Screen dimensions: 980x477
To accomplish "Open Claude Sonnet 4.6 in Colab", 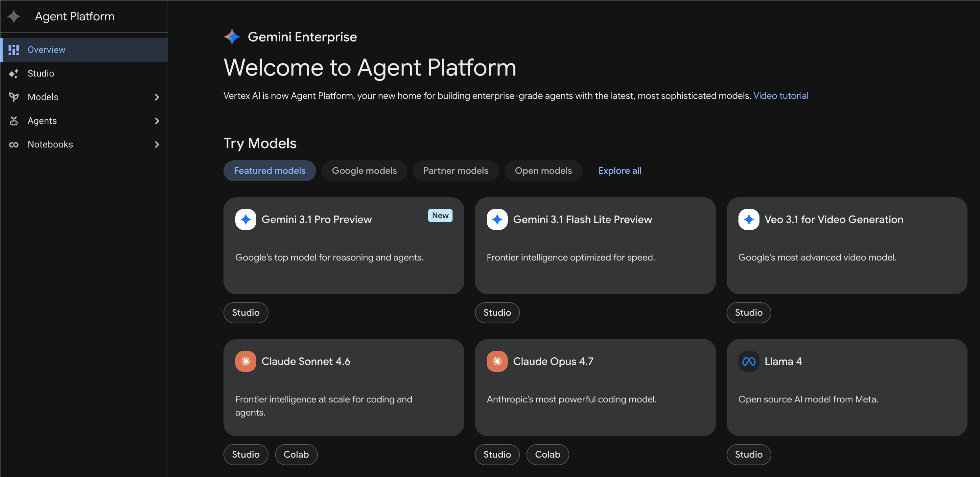I will (296, 455).
